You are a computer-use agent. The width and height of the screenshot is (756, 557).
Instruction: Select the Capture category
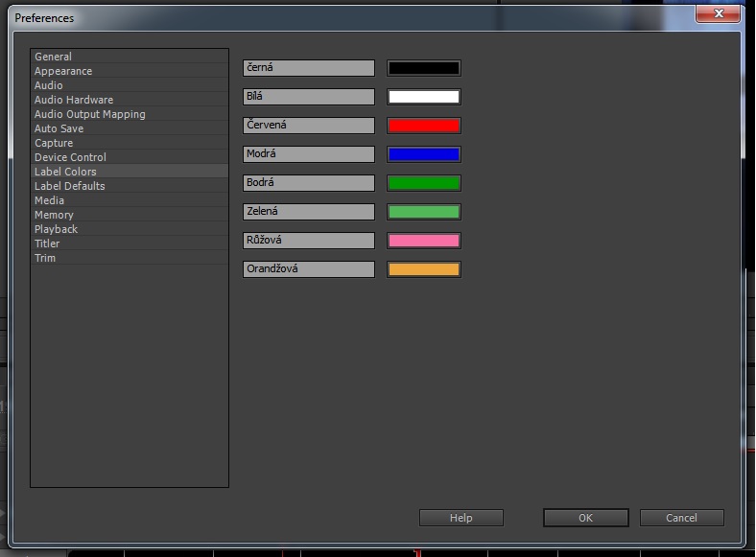pyautogui.click(x=130, y=143)
